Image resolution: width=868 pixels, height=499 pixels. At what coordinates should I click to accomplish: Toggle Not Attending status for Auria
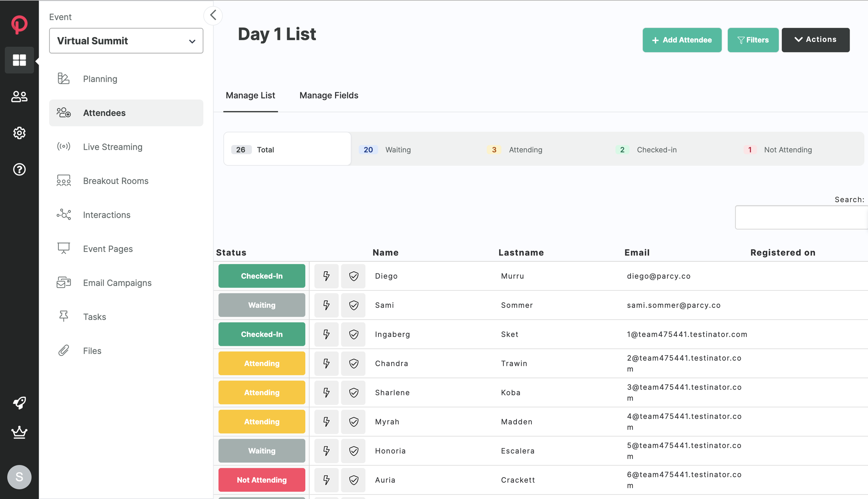tap(262, 480)
